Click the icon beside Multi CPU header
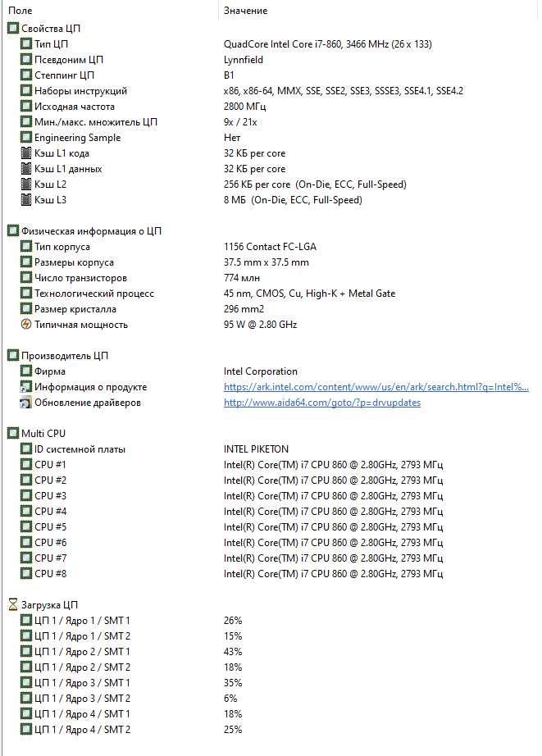 pos(13,434)
